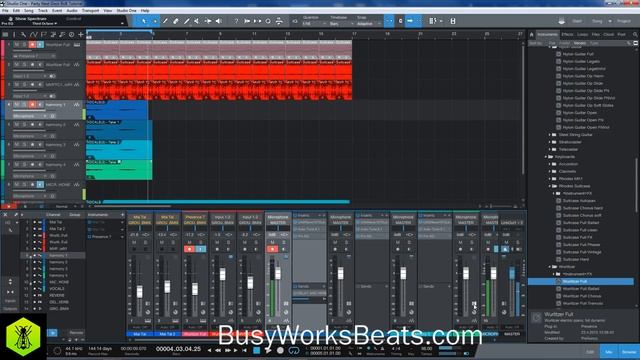Viewport: 640px width, 360px height.
Task: Toggle record arm on Harmony 1 track
Action: (32, 104)
